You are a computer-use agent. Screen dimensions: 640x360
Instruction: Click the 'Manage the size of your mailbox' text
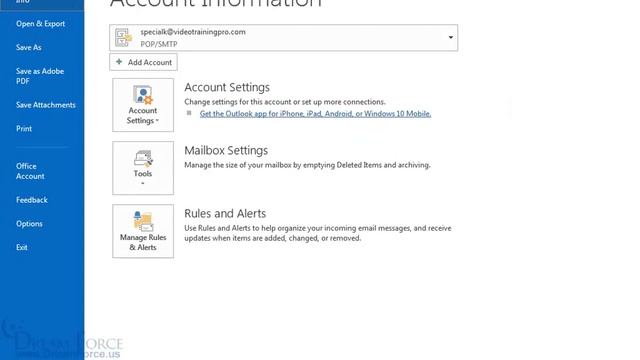(x=307, y=165)
